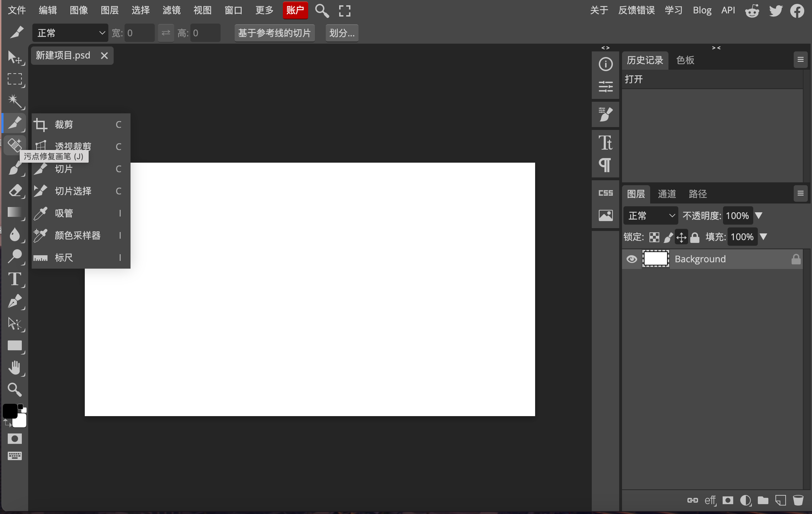The height and width of the screenshot is (514, 812).
Task: Open the on-screen keyboard icon
Action: 15,456
